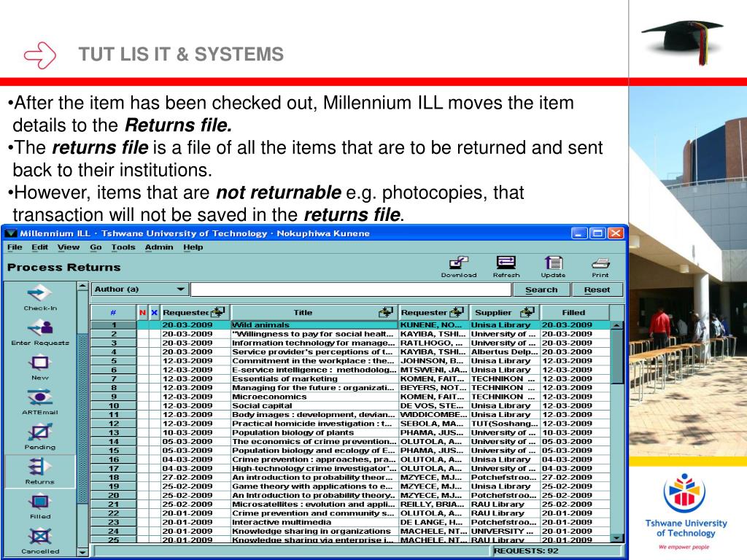Click sidebar scrollbar up arrow
Screen dimensions: 747x560
pos(82,286)
